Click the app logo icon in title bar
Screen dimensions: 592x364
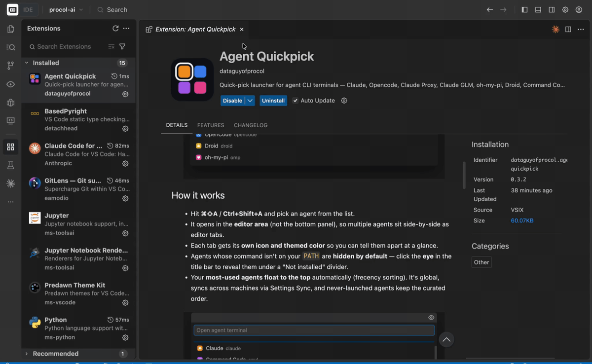(12, 10)
